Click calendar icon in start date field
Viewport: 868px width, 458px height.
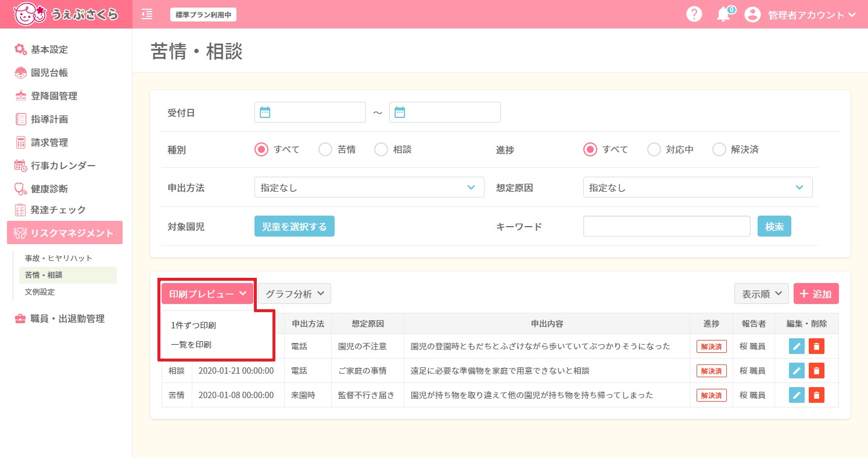tap(265, 112)
